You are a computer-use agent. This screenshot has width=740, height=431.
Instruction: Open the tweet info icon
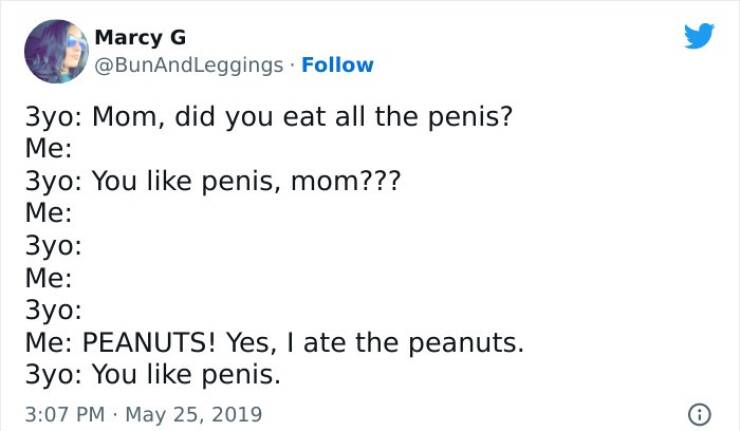click(699, 413)
